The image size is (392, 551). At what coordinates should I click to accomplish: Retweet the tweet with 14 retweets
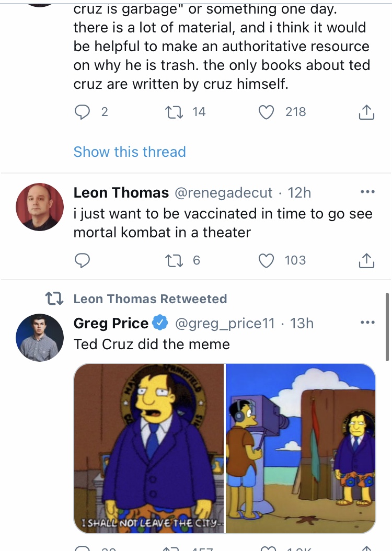click(174, 112)
